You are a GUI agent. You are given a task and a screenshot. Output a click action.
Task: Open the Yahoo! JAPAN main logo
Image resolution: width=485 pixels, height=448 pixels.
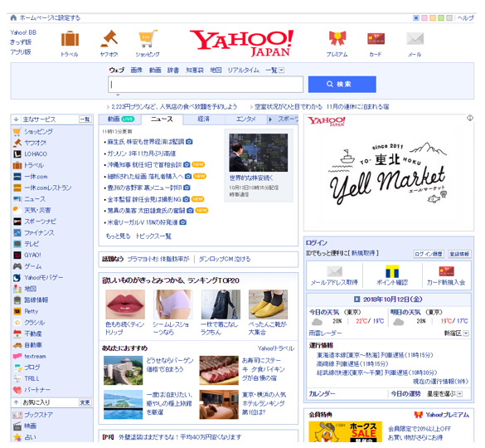(x=242, y=43)
